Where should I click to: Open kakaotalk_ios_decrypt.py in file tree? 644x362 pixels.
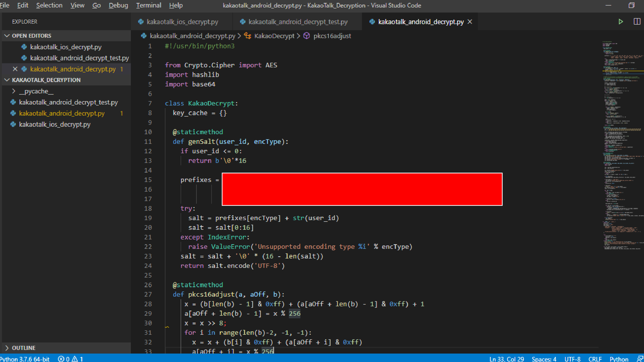click(55, 125)
